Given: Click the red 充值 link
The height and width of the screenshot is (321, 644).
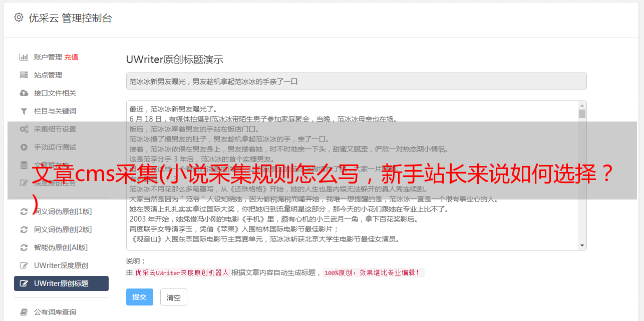Looking at the screenshot, I should coord(71,57).
